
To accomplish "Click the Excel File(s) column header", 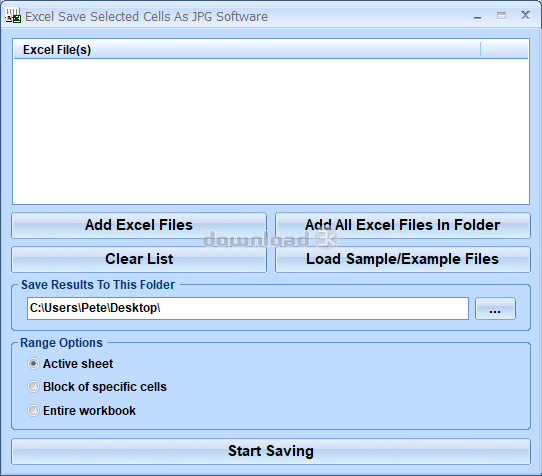I will tap(247, 49).
